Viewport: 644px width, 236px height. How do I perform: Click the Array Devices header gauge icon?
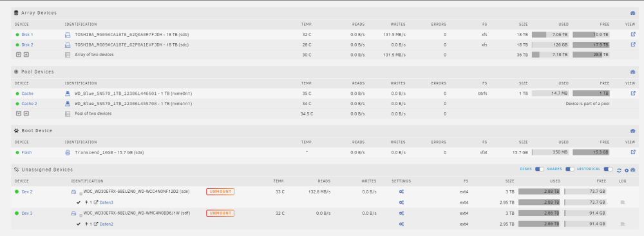click(633, 13)
